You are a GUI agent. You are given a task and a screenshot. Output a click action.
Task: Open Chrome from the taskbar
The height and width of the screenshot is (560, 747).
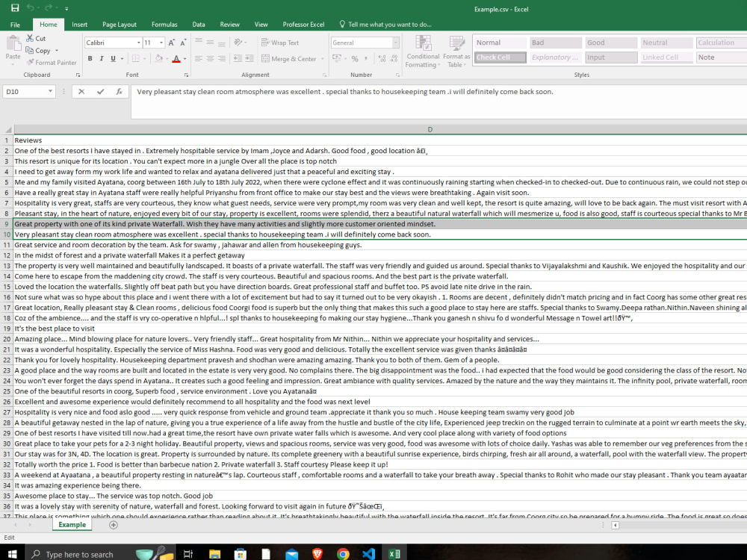click(343, 554)
